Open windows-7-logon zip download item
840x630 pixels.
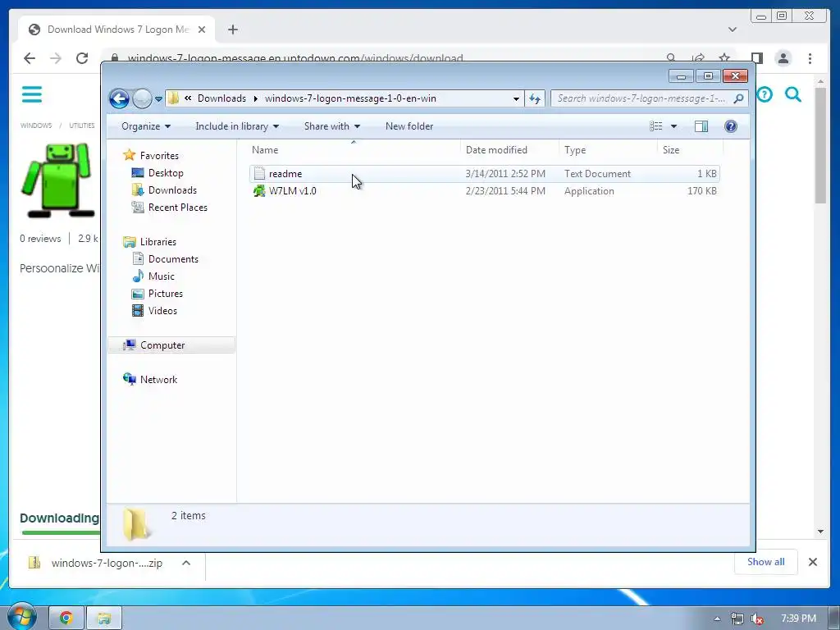click(x=95, y=563)
